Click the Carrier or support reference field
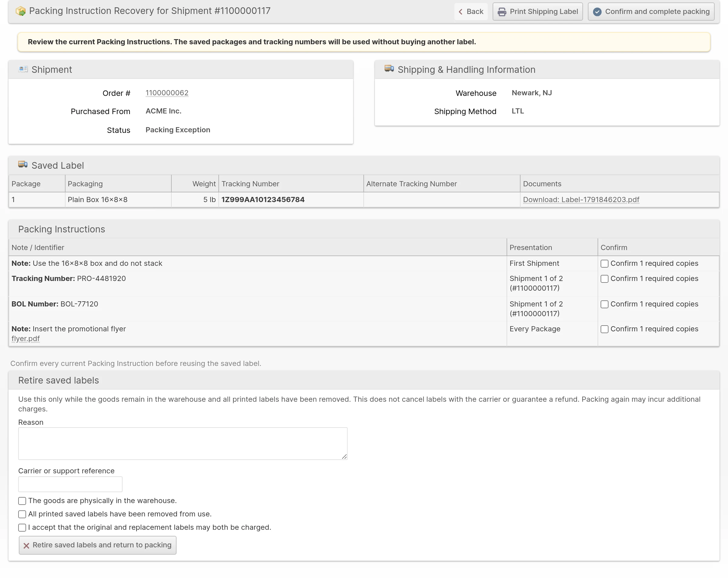Viewport: 728px width, 585px height. [x=70, y=484]
